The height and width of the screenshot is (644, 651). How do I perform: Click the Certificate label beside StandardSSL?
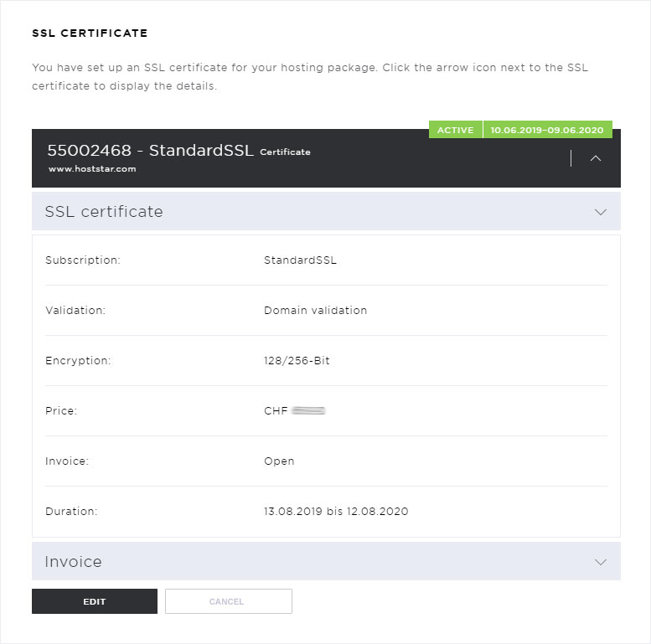tap(285, 152)
